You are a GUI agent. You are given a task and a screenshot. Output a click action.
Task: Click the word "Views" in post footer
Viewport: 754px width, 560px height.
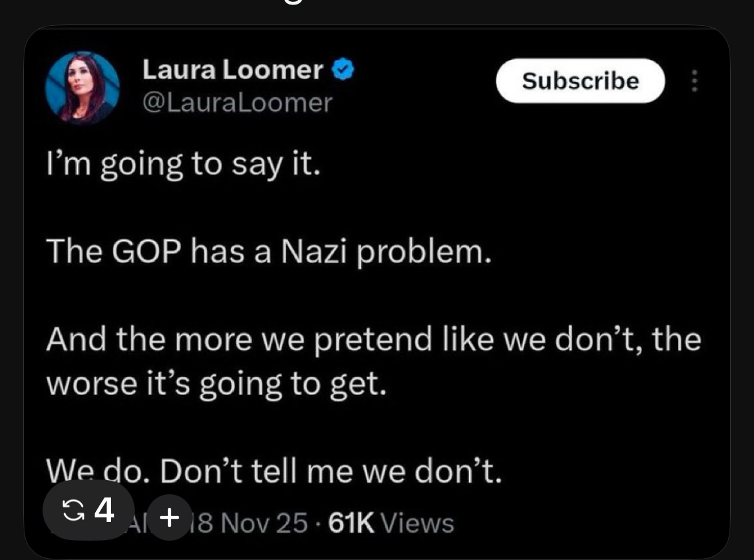click(x=418, y=523)
